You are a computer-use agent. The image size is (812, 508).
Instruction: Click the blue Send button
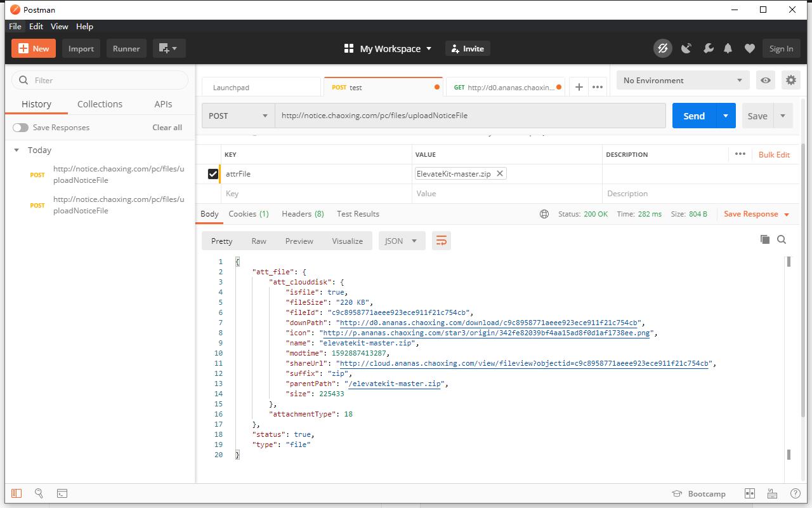pyautogui.click(x=693, y=116)
